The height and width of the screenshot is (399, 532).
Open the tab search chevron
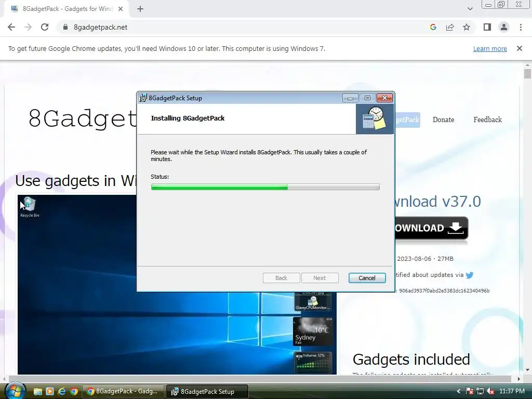pyautogui.click(x=470, y=9)
